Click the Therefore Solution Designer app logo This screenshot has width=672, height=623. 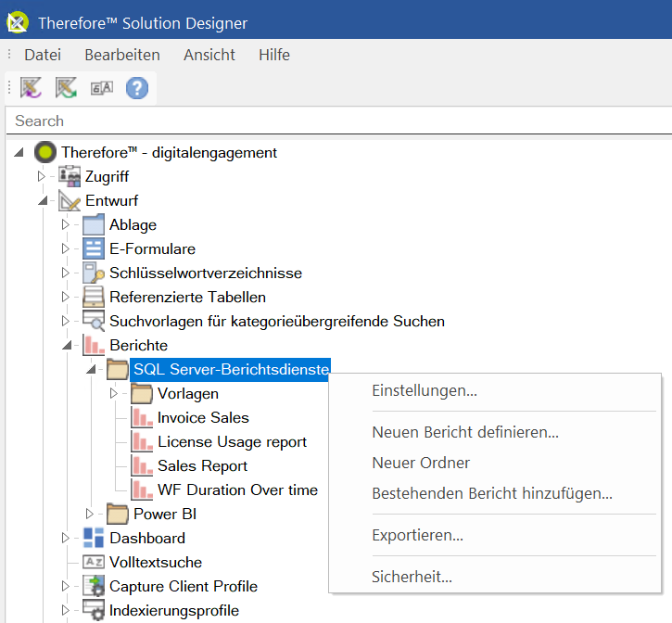(x=18, y=22)
